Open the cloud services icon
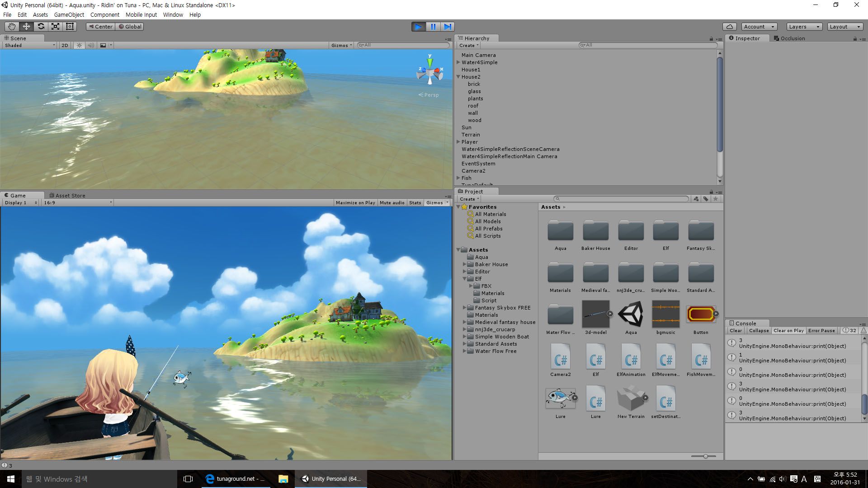868x488 pixels. click(730, 27)
